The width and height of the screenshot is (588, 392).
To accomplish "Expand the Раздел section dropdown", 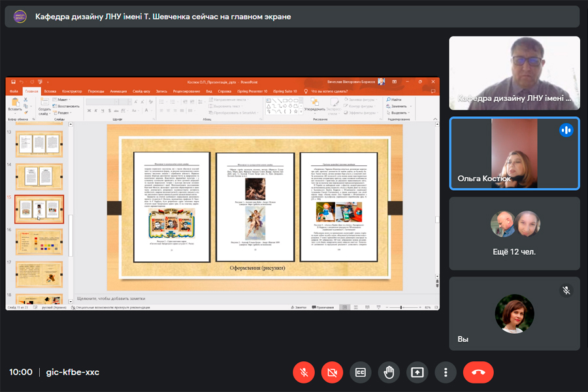I will [64, 112].
